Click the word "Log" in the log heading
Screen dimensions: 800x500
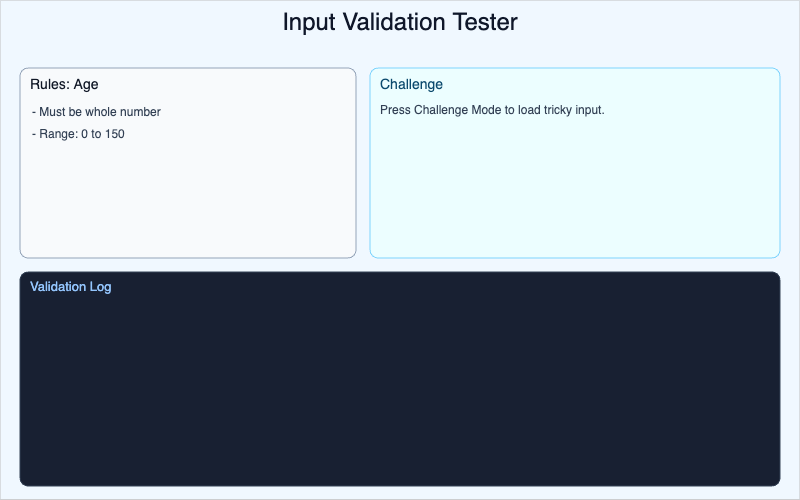click(100, 287)
